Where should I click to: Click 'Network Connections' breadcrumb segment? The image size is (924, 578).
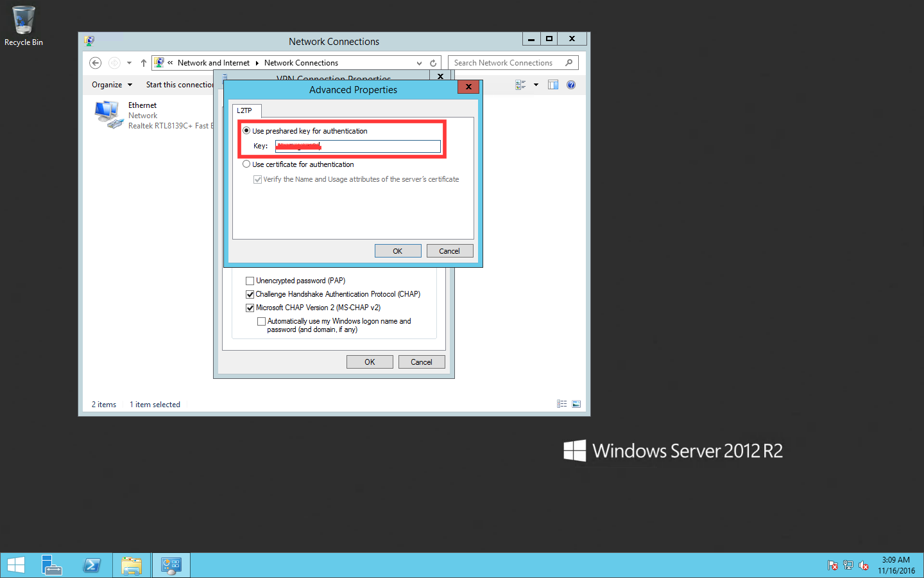click(301, 63)
